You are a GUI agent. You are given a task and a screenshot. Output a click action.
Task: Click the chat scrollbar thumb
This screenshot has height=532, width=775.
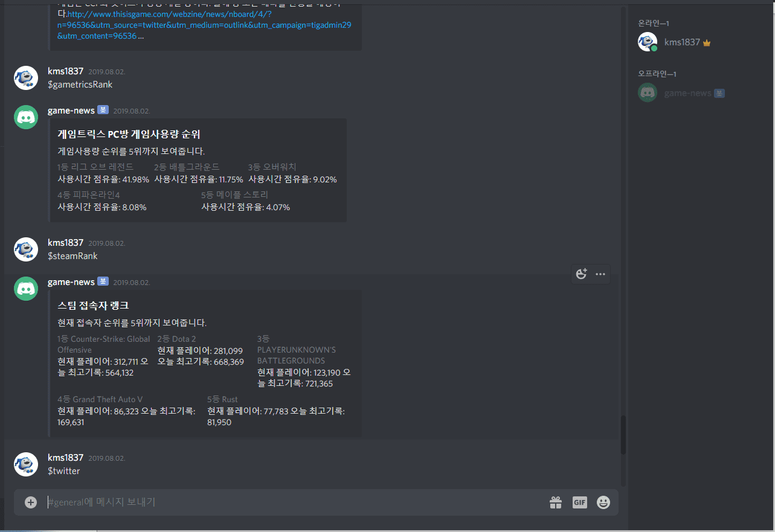click(x=623, y=435)
